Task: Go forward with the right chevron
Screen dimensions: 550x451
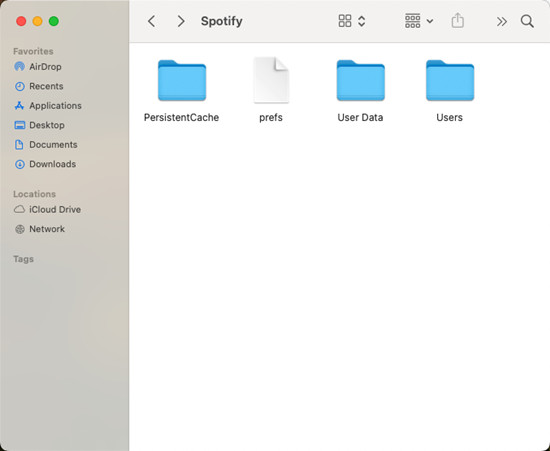Action: point(181,21)
